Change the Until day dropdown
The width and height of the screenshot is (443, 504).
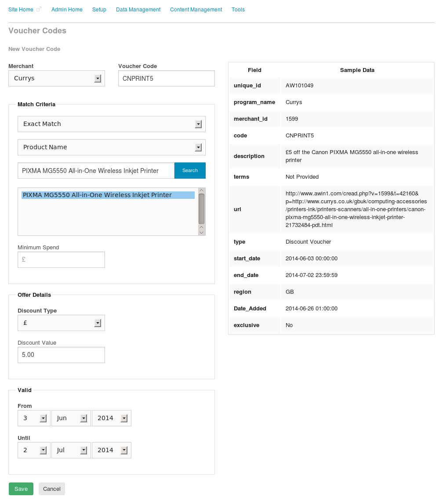[x=34, y=450]
